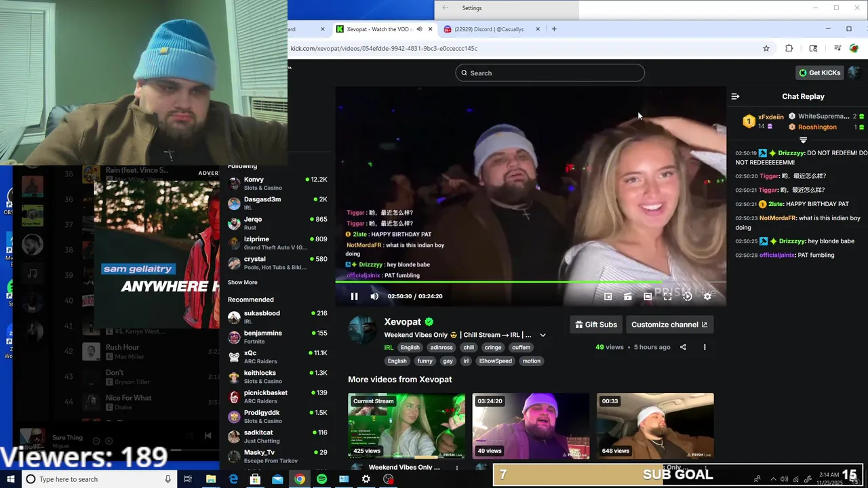
Task: Share the Xevopat VOD
Action: [683, 347]
